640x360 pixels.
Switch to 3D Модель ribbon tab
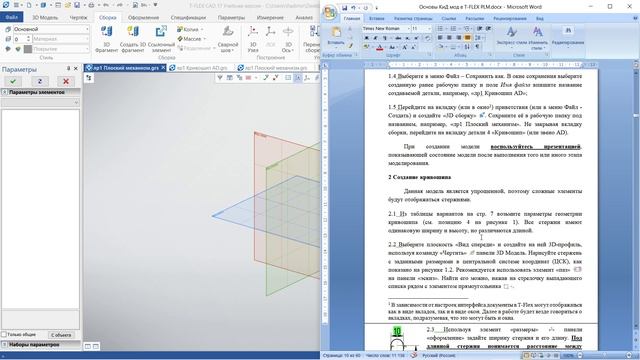pos(45,18)
